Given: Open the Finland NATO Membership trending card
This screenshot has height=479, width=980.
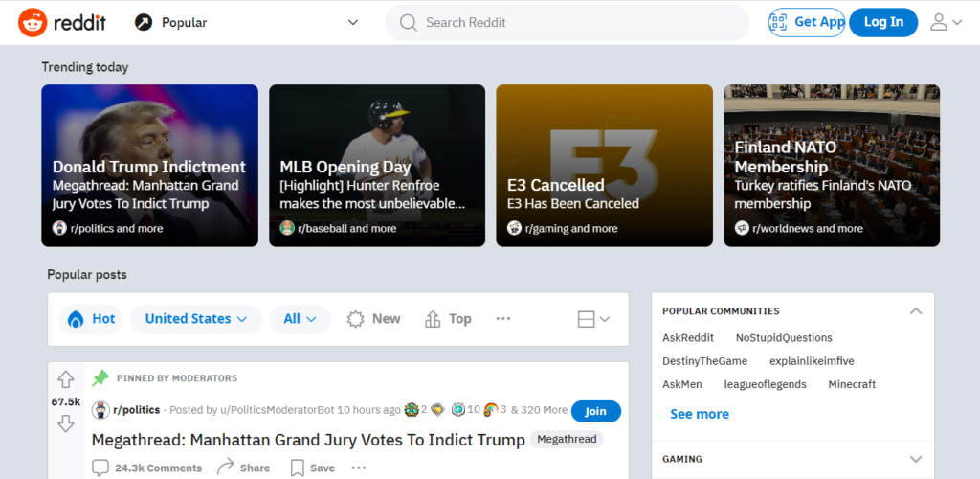Looking at the screenshot, I should point(832,166).
